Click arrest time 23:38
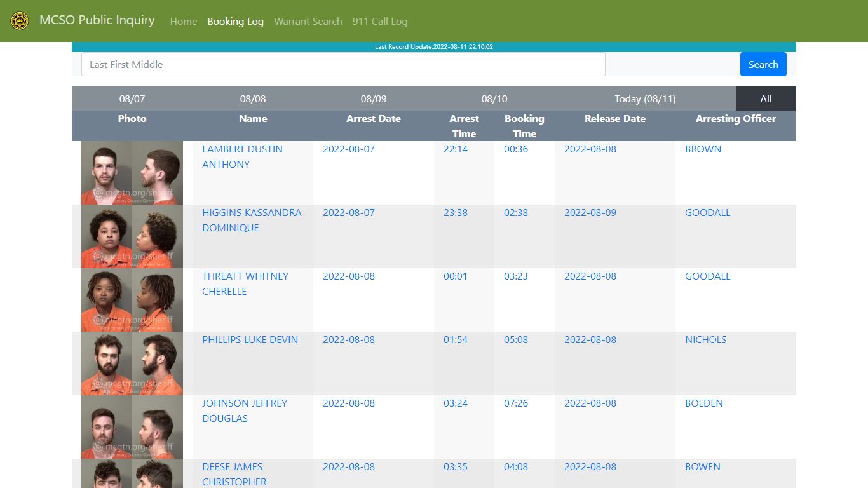868x488 pixels. (456, 212)
